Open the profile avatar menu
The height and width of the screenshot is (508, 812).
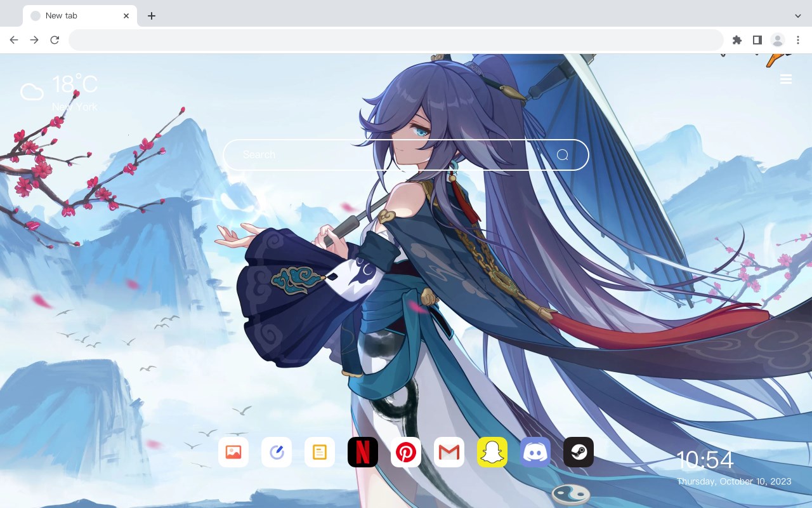[x=778, y=40]
